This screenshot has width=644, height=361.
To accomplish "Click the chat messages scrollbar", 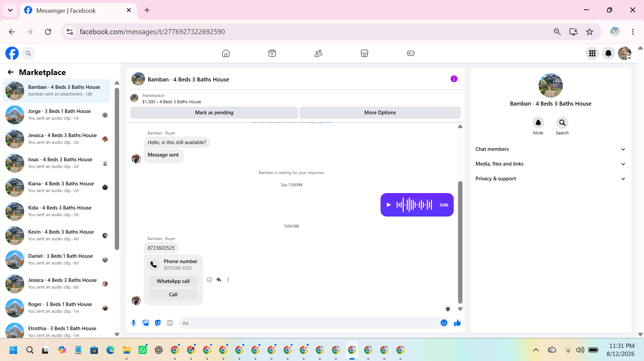I will click(x=460, y=242).
